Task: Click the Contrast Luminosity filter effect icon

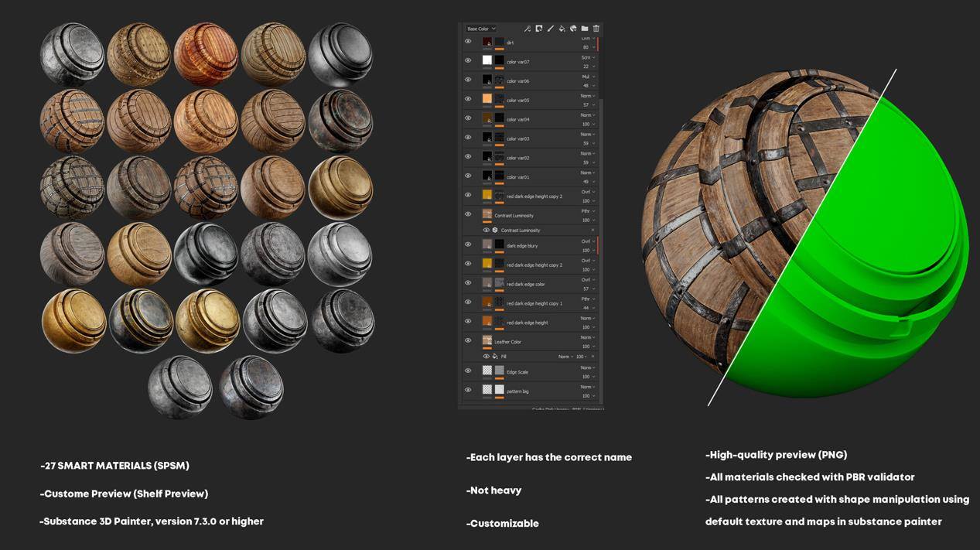Action: (495, 231)
